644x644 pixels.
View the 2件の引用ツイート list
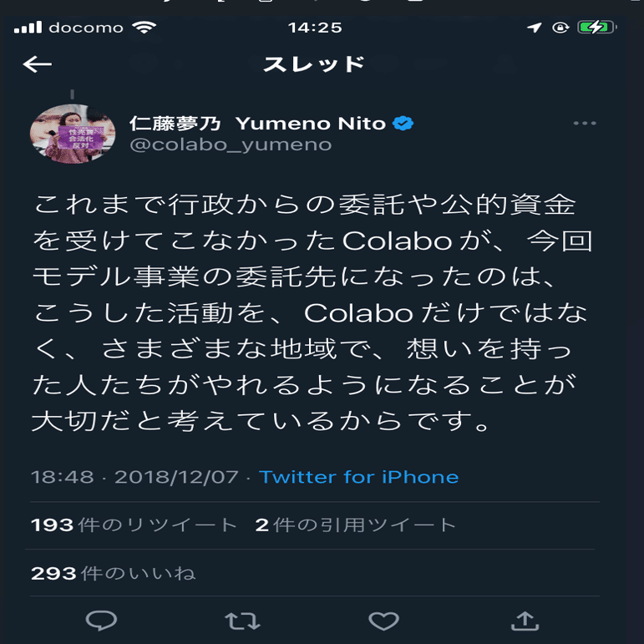point(355,525)
